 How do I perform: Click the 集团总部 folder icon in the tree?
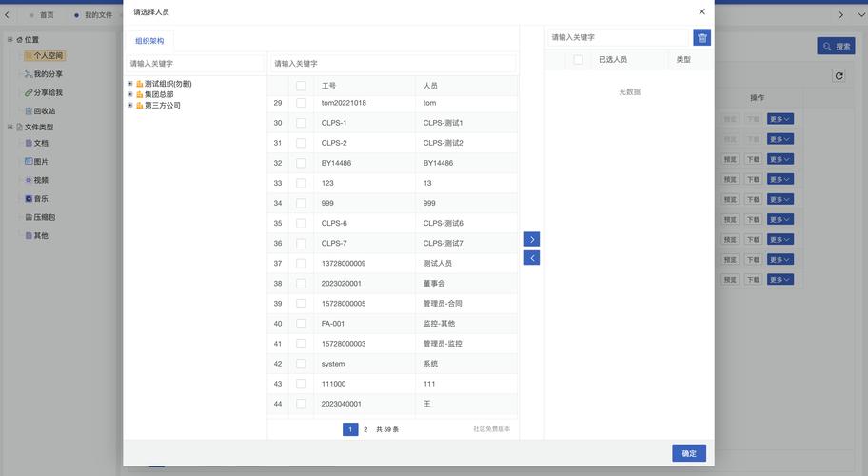(x=139, y=94)
